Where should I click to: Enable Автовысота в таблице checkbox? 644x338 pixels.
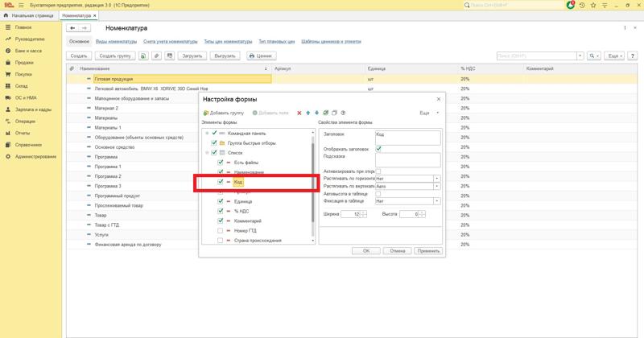click(x=378, y=194)
